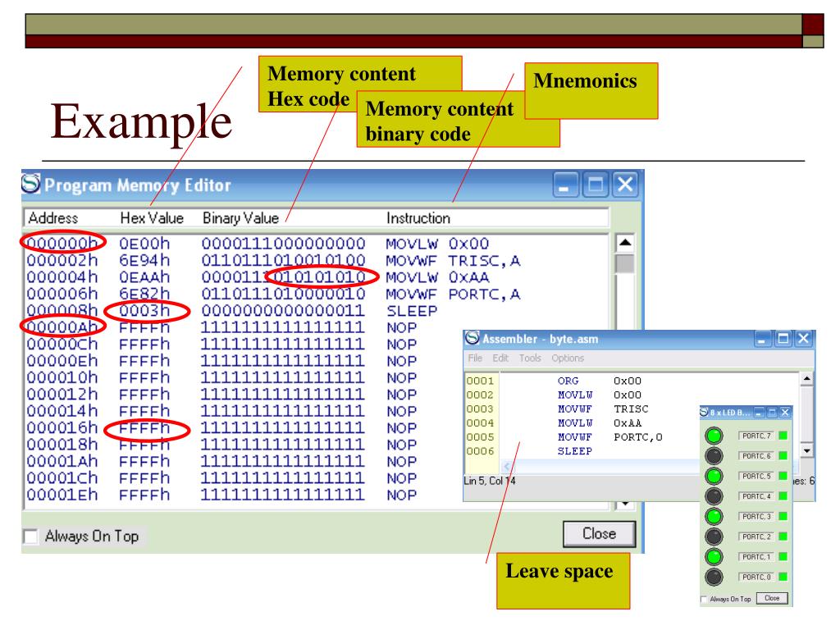The image size is (840, 630).
Task: Click the 8 x LED Board title icon
Action: click(705, 412)
